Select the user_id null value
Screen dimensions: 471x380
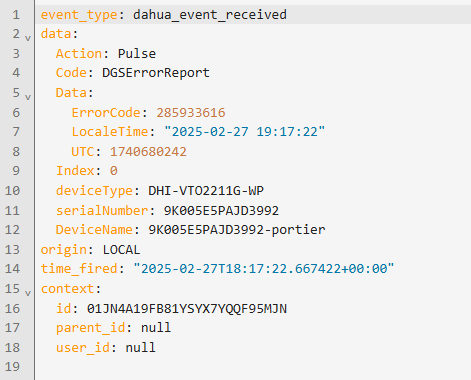(140, 348)
